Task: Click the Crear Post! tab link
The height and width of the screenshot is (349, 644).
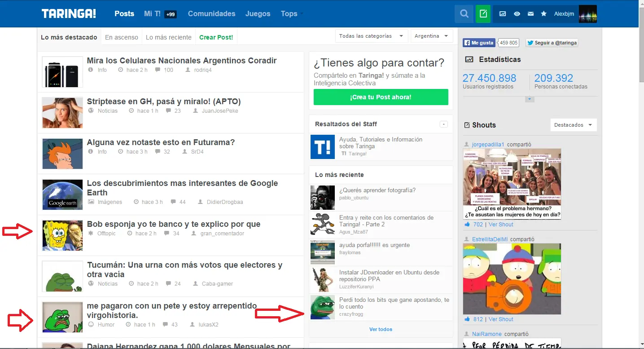Action: pos(216,37)
